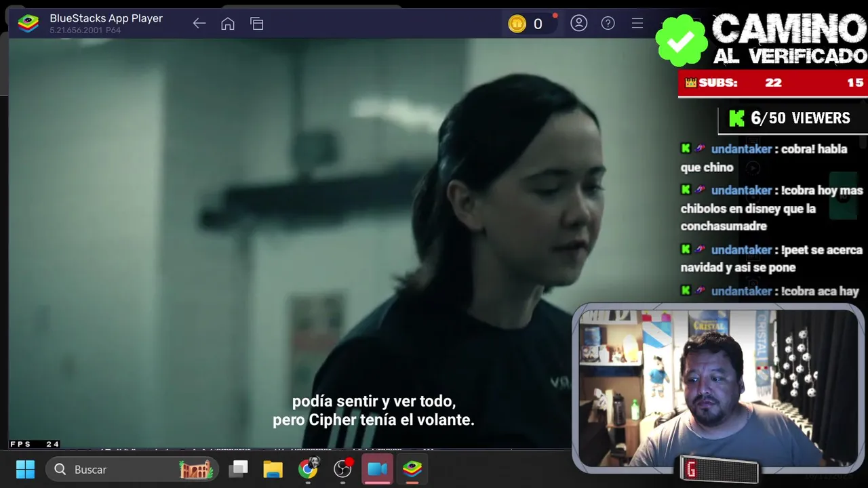The height and width of the screenshot is (488, 868).
Task: Click the BlueStacks back arrow icon
Action: 199,24
